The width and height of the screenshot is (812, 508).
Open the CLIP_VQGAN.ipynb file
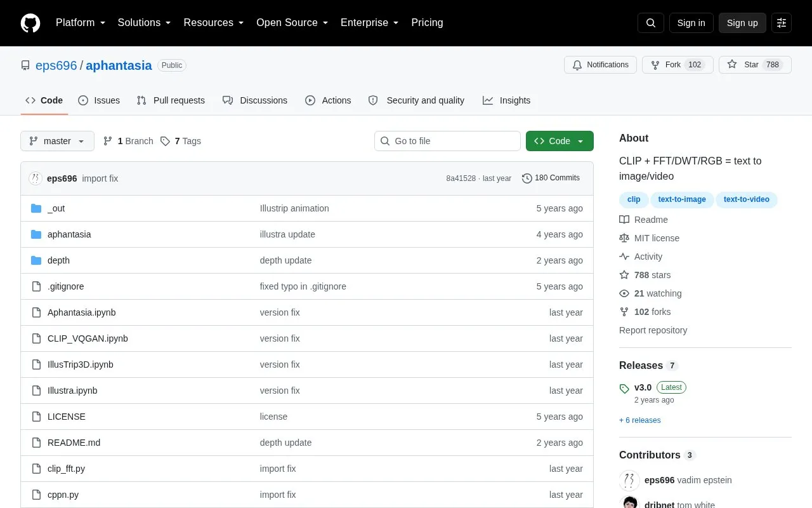click(88, 338)
